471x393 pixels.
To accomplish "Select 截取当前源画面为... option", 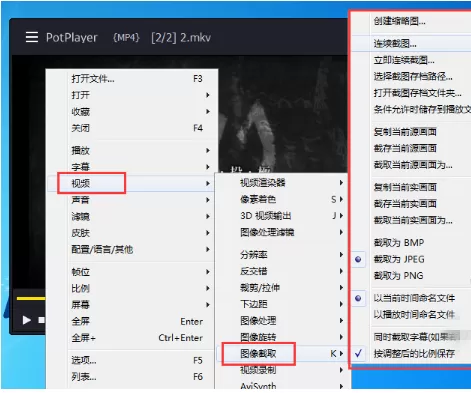I will pos(411,165).
